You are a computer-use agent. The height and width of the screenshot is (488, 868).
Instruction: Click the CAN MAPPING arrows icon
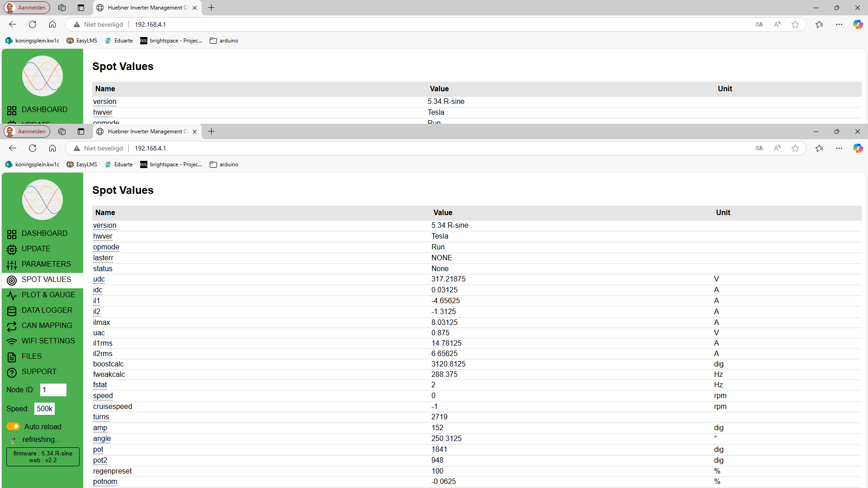(x=12, y=326)
